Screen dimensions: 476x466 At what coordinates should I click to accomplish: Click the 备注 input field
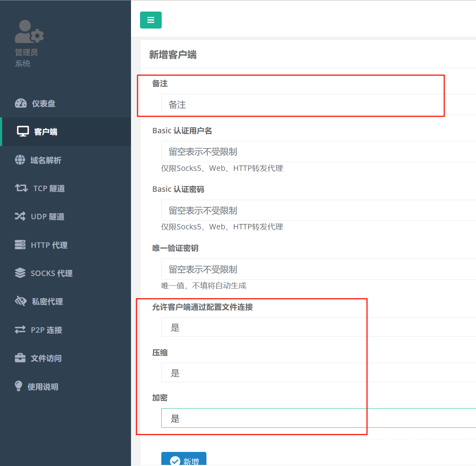coord(318,105)
